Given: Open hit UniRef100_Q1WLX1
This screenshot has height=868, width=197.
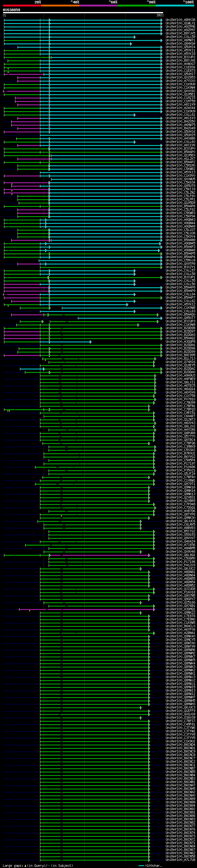Looking at the screenshot, I should (x=180, y=23).
